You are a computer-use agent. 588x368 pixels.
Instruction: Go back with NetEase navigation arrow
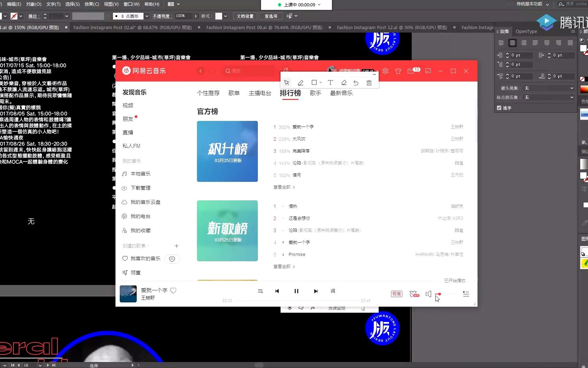coord(200,71)
